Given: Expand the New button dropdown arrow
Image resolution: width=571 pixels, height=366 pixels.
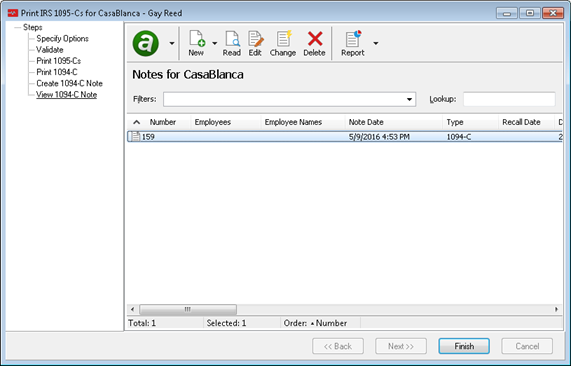Looking at the screenshot, I should [215, 43].
